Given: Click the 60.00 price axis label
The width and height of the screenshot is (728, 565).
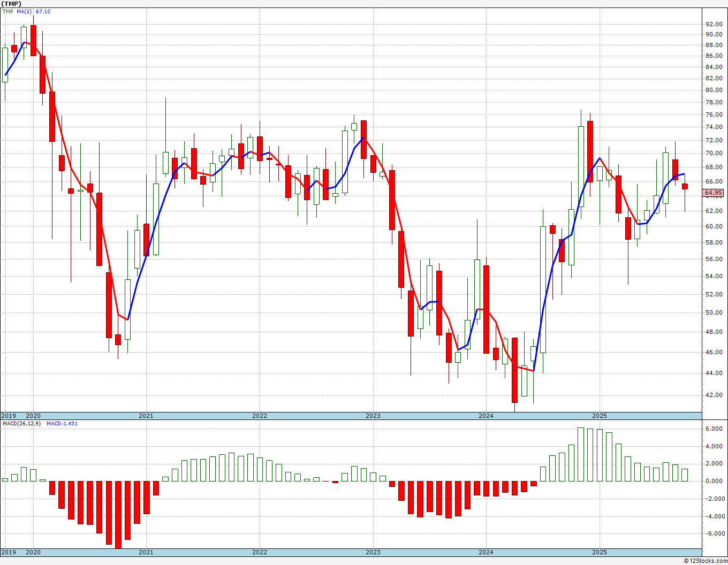Looking at the screenshot, I should click(x=714, y=226).
